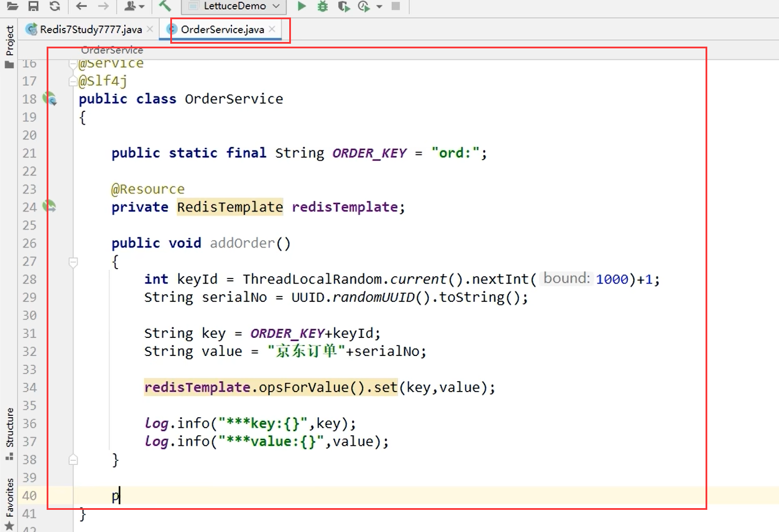Viewport: 779px width, 532px height.
Task: Click the OrderService class name on line 18
Action: 234,98
